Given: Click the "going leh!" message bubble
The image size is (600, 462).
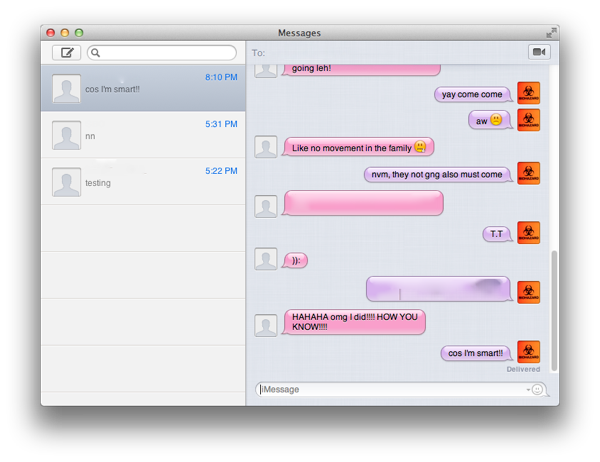Looking at the screenshot, I should tap(362, 69).
